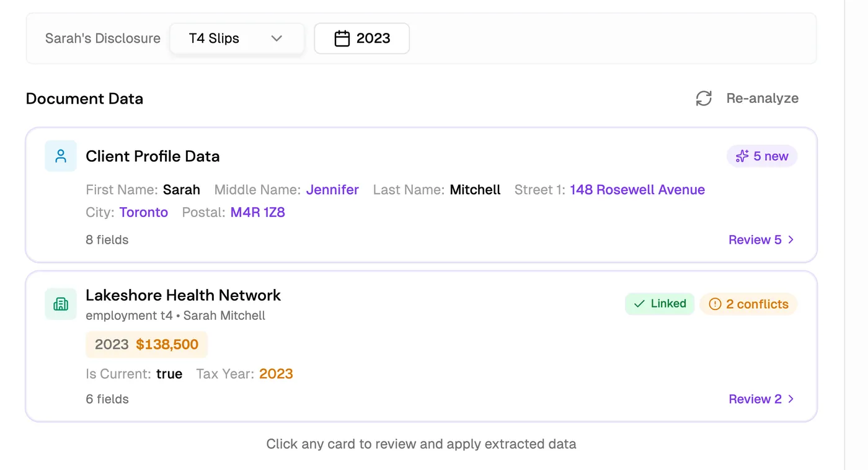Click the Re-analyze button label
Image resolution: width=868 pixels, height=470 pixels.
pos(762,99)
